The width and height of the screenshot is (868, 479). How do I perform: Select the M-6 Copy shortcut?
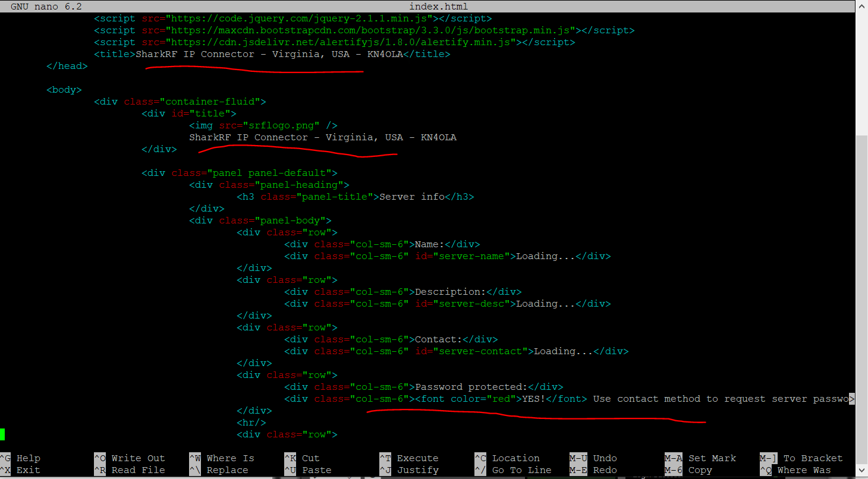pos(688,470)
